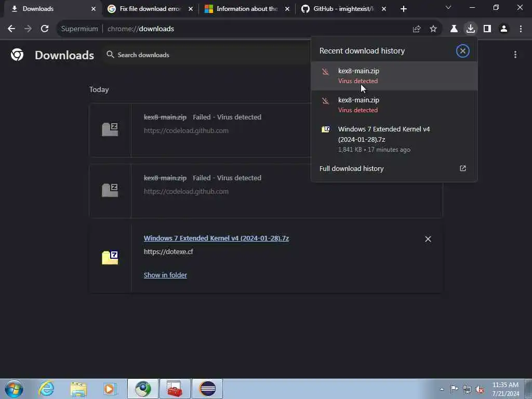Close the Information about the tab

pos(287,9)
